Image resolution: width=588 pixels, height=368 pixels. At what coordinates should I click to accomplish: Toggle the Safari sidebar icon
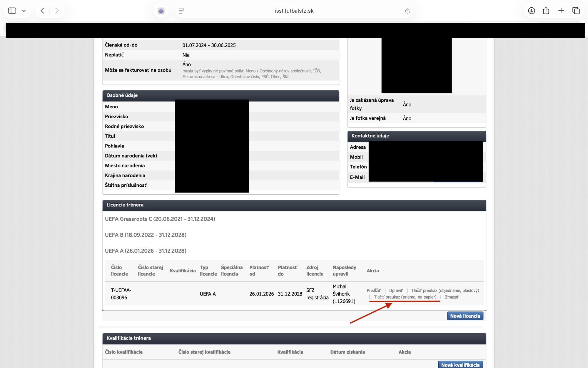12,11
